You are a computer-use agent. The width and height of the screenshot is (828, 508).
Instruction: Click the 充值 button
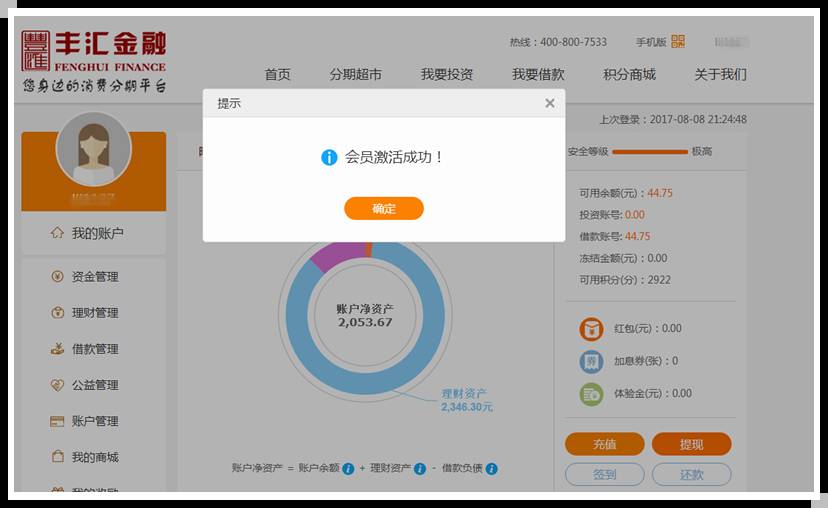tap(605, 444)
